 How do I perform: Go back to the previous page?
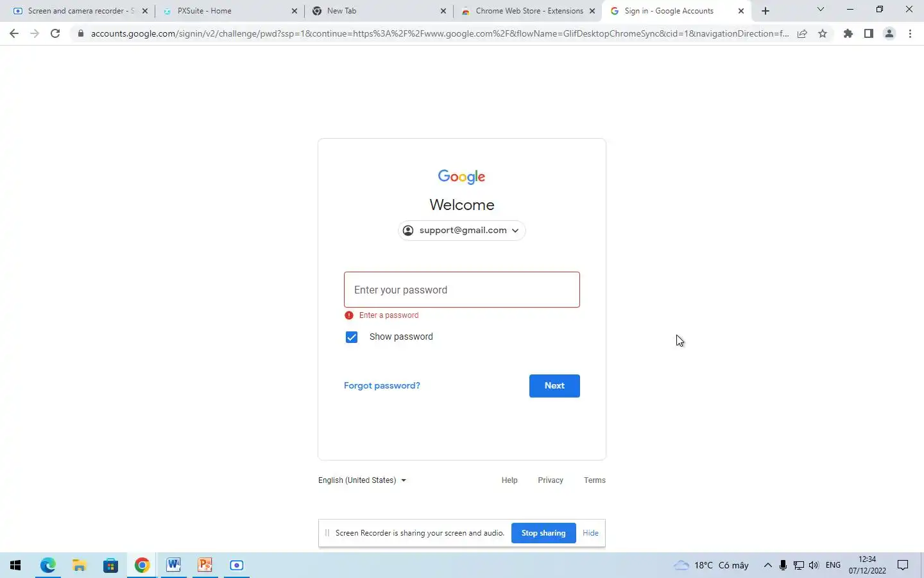click(x=14, y=33)
